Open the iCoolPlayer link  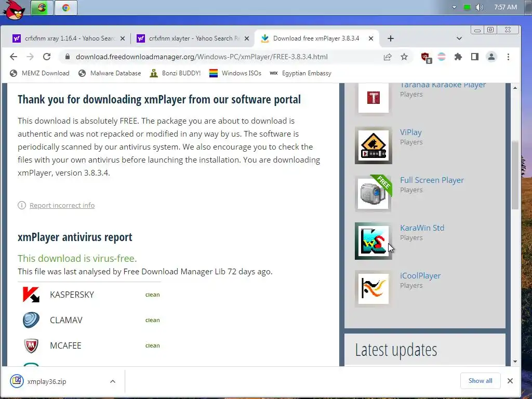(x=420, y=276)
